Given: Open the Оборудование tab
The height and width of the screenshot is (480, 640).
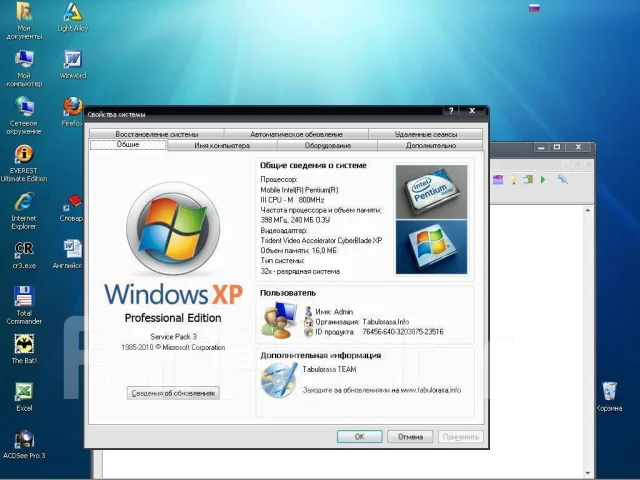Looking at the screenshot, I should tap(327, 145).
